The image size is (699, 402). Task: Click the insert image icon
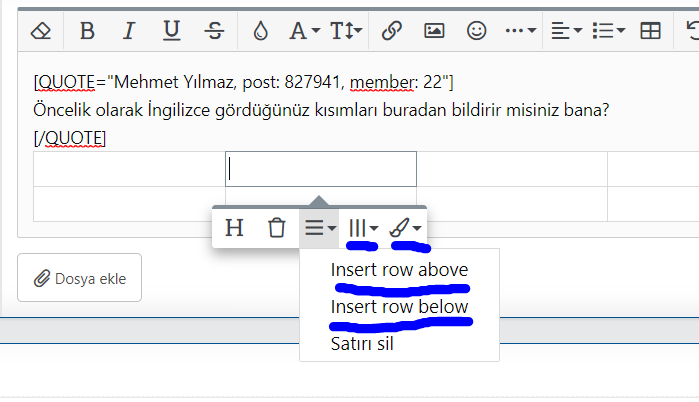[434, 31]
